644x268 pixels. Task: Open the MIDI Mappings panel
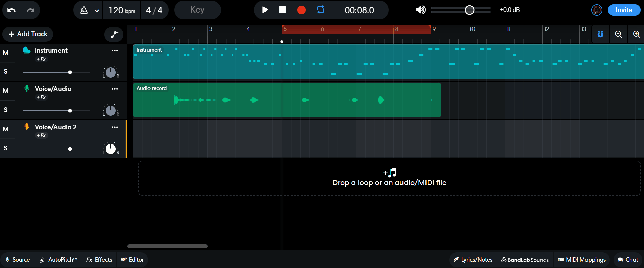pyautogui.click(x=582, y=260)
